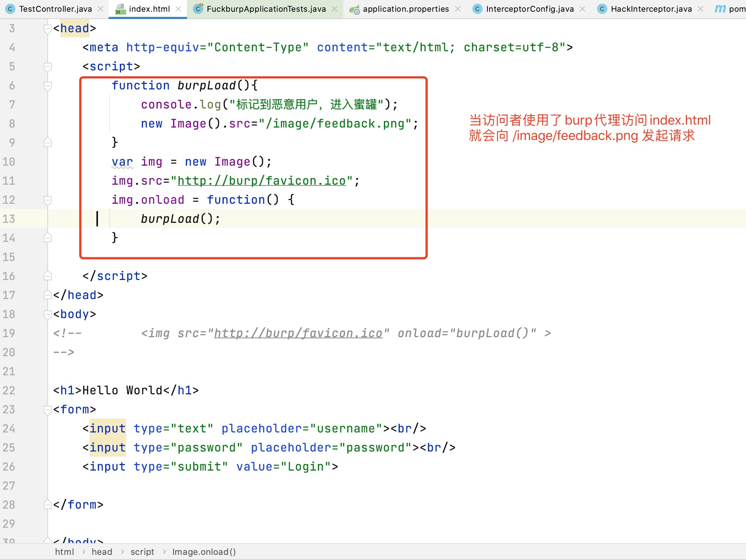Click the InterceptorConfig.java class icon
The height and width of the screenshot is (560, 746).
point(477,9)
